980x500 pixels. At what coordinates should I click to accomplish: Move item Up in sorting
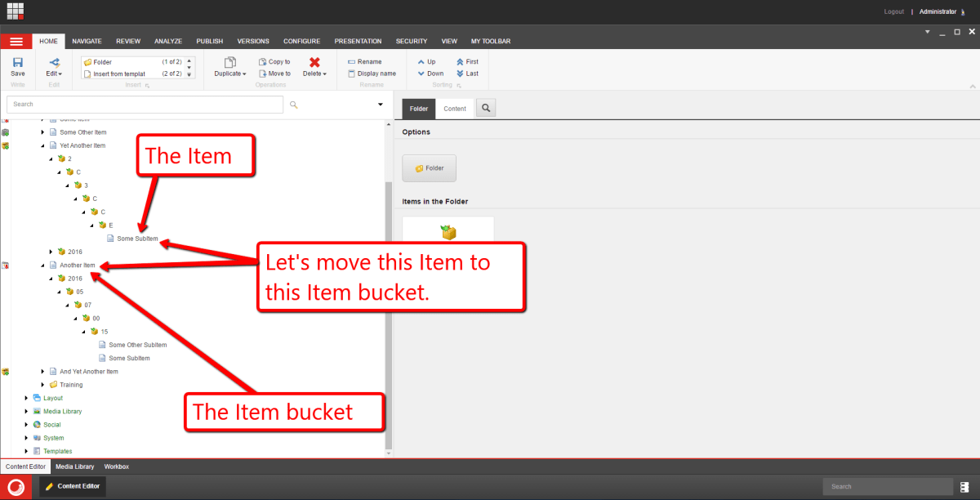pyautogui.click(x=426, y=62)
